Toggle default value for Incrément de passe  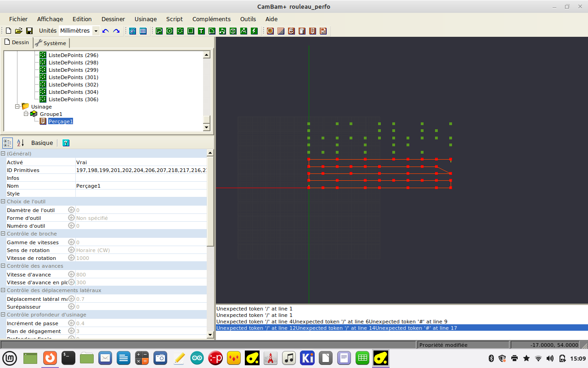(71, 323)
